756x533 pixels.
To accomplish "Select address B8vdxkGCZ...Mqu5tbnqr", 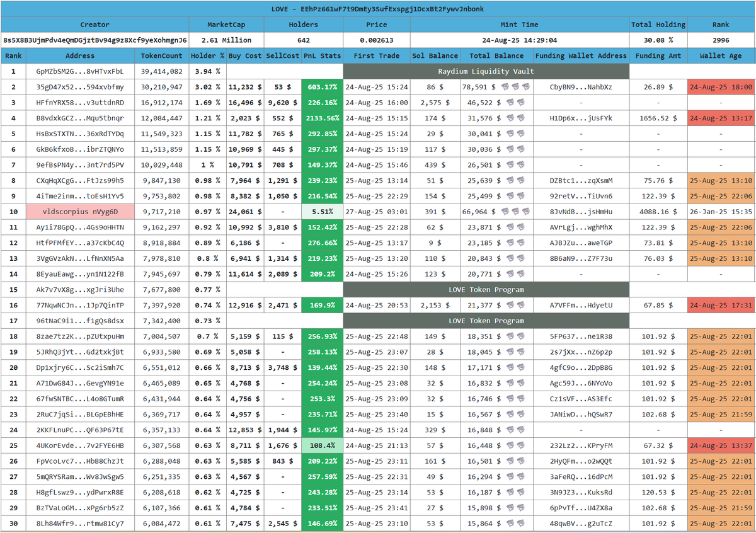I will tap(80, 118).
